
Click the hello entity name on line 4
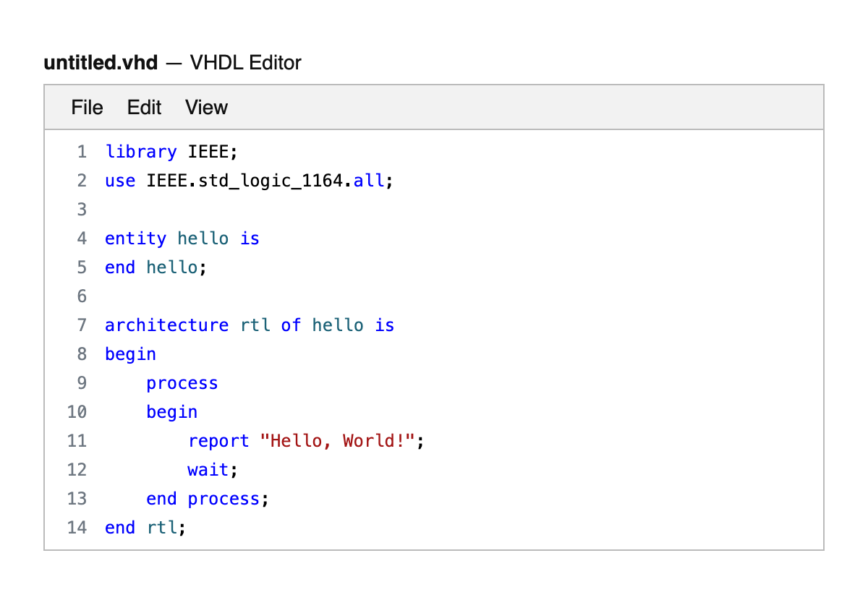point(203,238)
